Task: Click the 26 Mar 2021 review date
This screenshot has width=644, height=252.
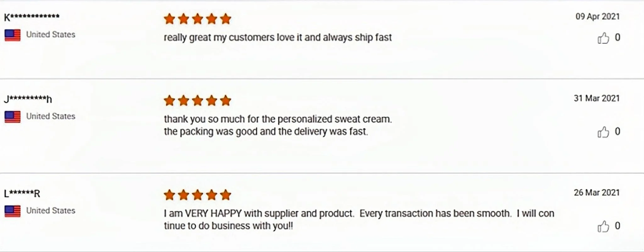Action: point(597,193)
